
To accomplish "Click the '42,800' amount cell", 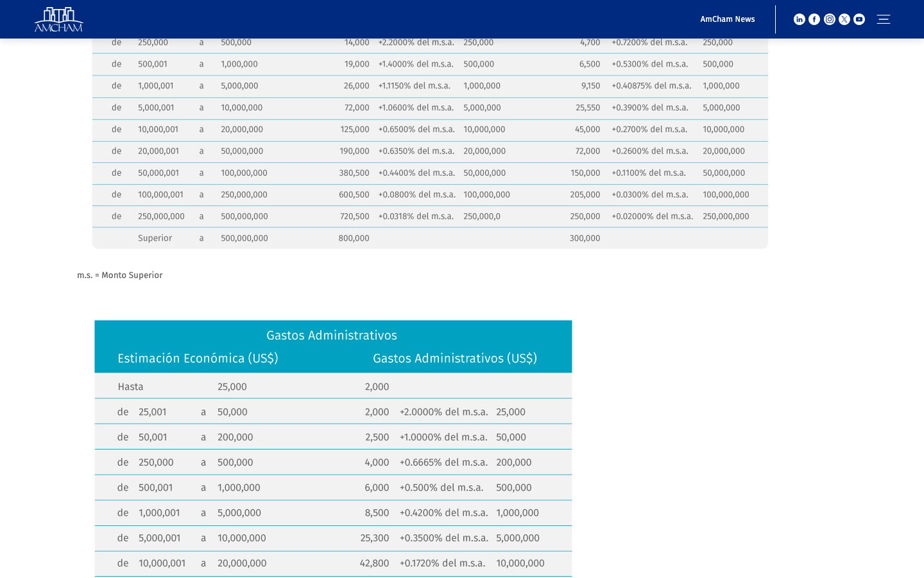I will coord(374,563).
